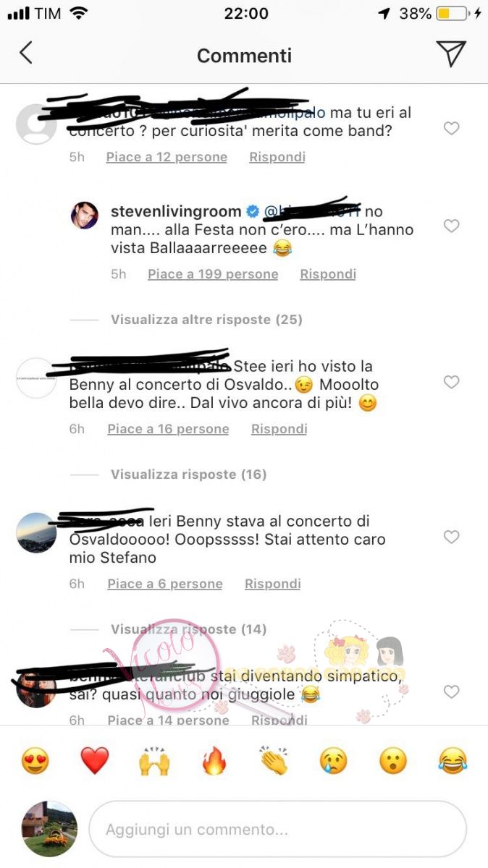Open direct messages via paper plane icon
The height and width of the screenshot is (868, 488).
[x=450, y=54]
